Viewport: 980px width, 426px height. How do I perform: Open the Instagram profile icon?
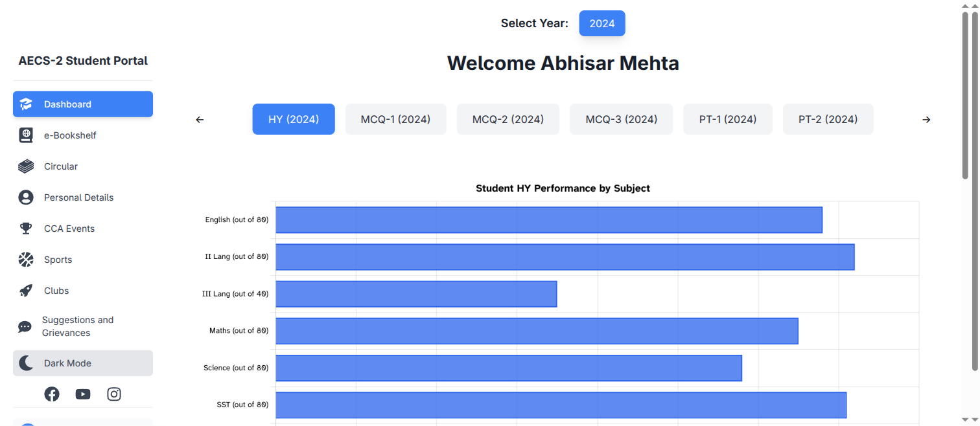pos(114,394)
